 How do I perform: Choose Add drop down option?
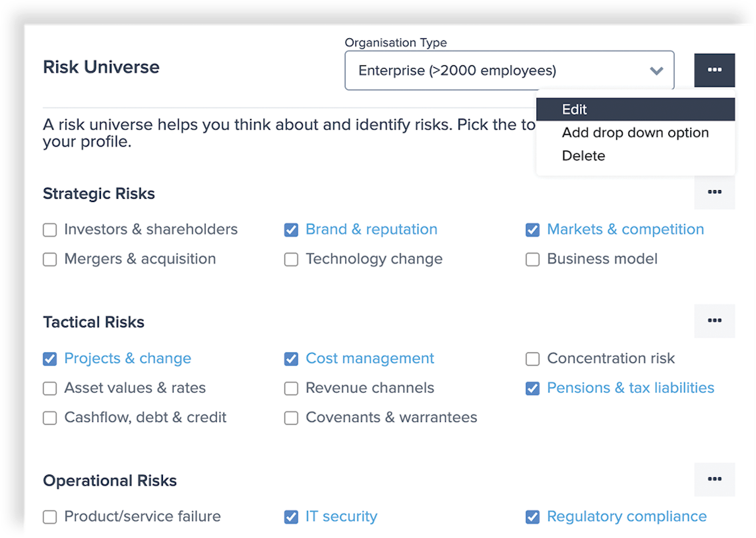point(635,132)
